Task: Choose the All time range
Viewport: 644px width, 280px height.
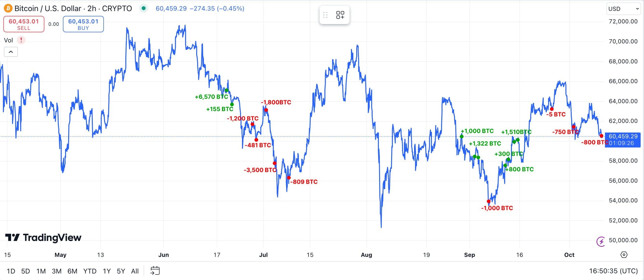Action: coord(135,271)
